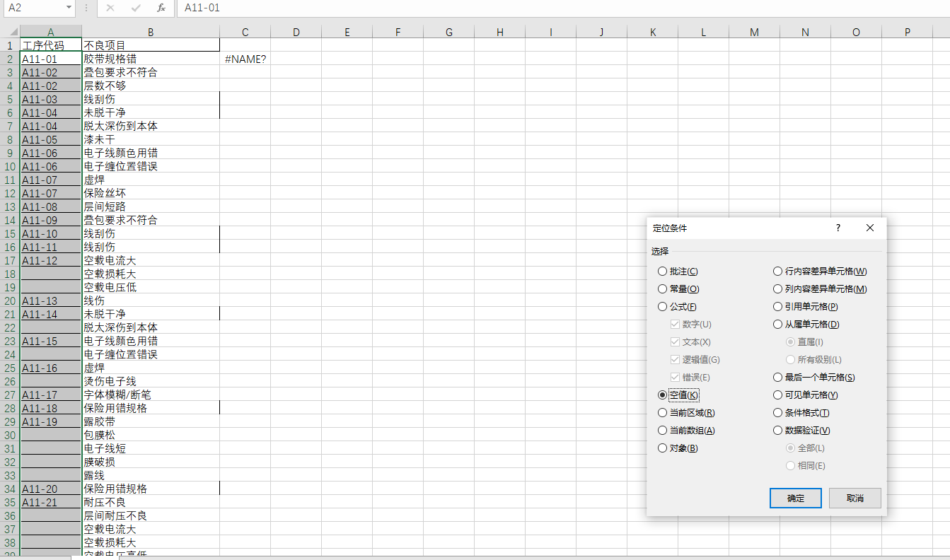The height and width of the screenshot is (560, 950).
Task: Click cell 字体模糊/断笔
Action: [x=151, y=395]
